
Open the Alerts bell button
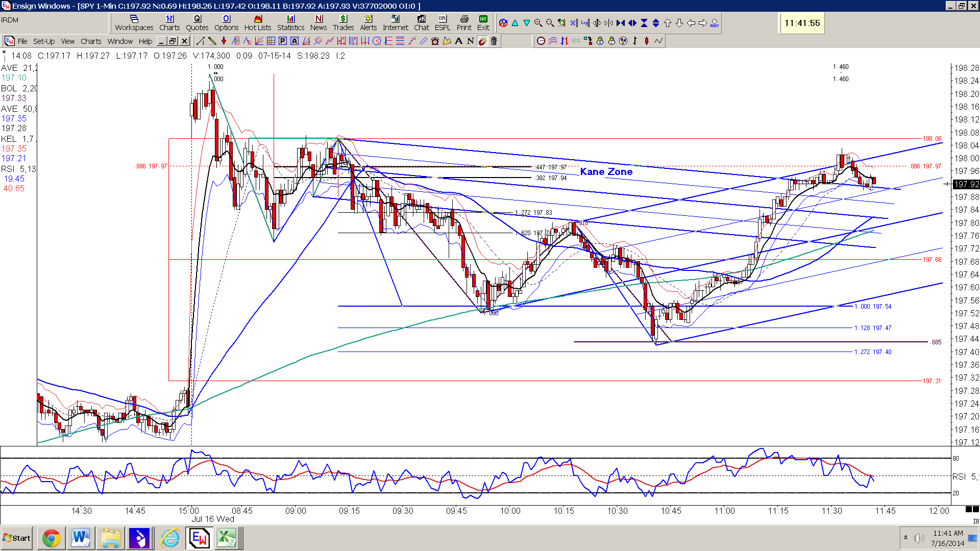coord(368,23)
